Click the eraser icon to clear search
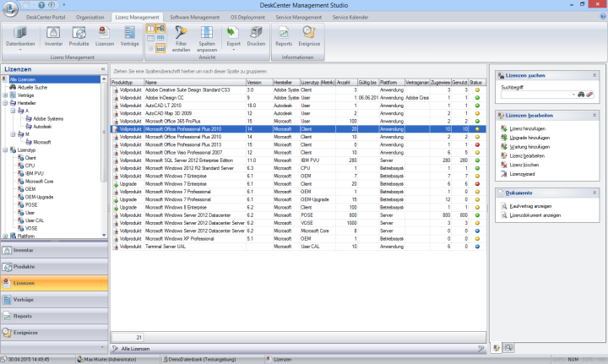Image resolution: width=608 pixels, height=364 pixels. tap(591, 95)
